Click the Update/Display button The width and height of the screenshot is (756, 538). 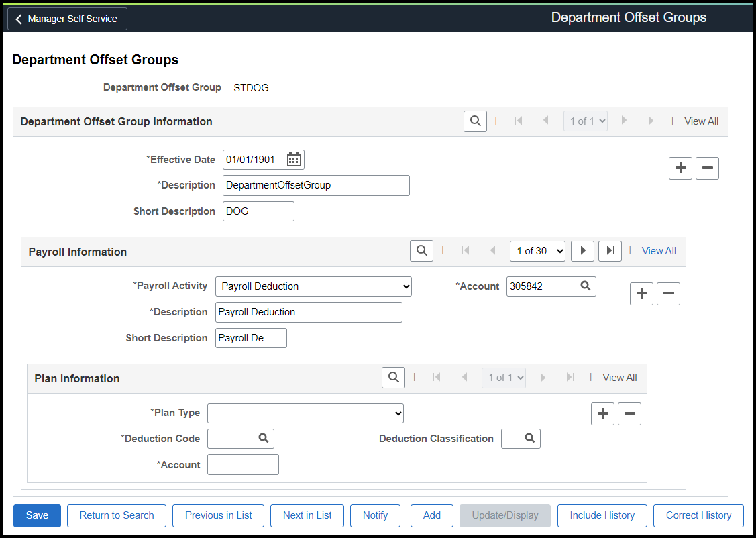click(x=505, y=516)
